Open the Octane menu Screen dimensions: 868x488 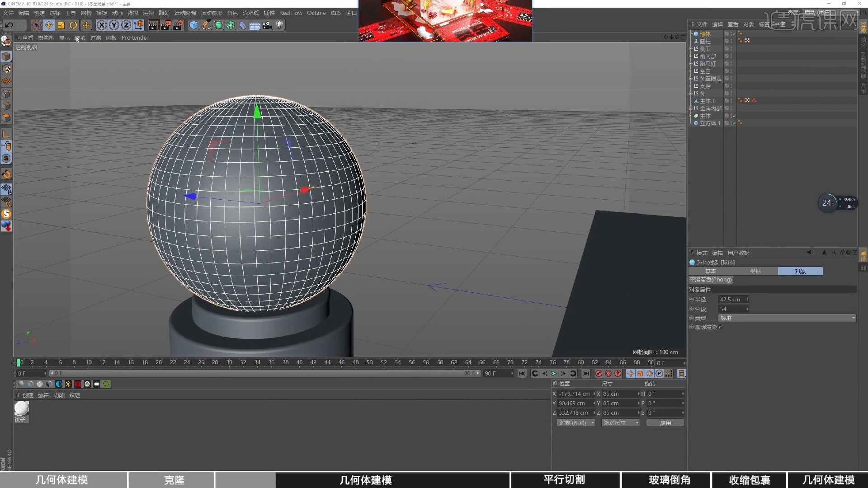click(x=316, y=13)
